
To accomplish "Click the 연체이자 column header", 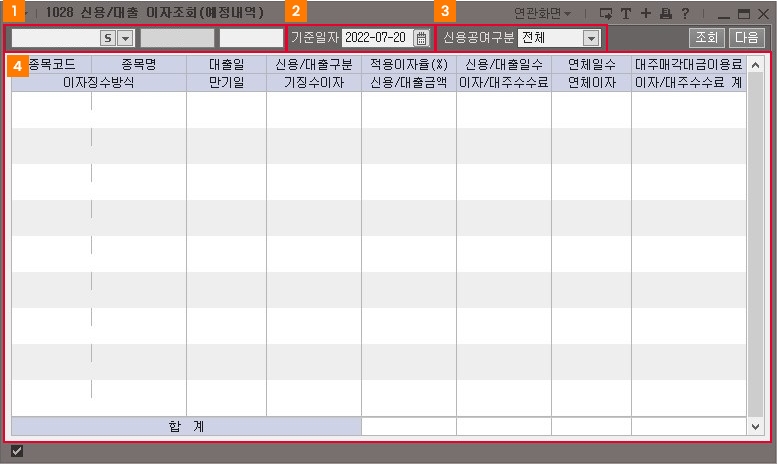I will pyautogui.click(x=592, y=82).
